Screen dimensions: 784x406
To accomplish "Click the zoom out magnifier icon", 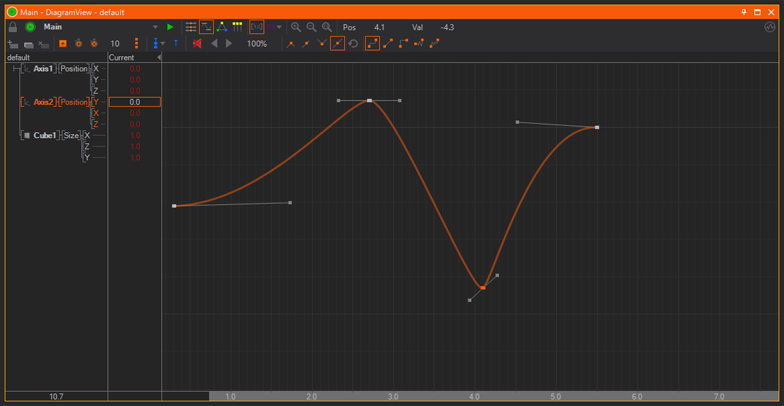I will (311, 27).
